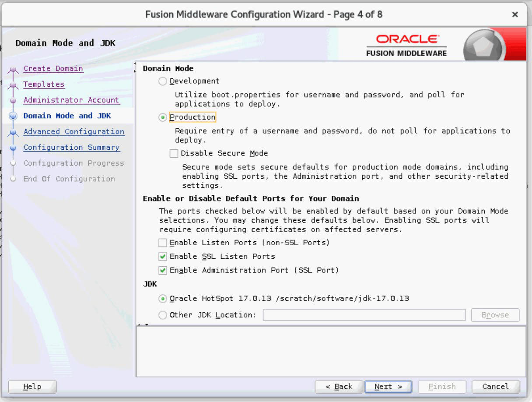The width and height of the screenshot is (532, 402).
Task: Open the Help button
Action: [x=32, y=387]
